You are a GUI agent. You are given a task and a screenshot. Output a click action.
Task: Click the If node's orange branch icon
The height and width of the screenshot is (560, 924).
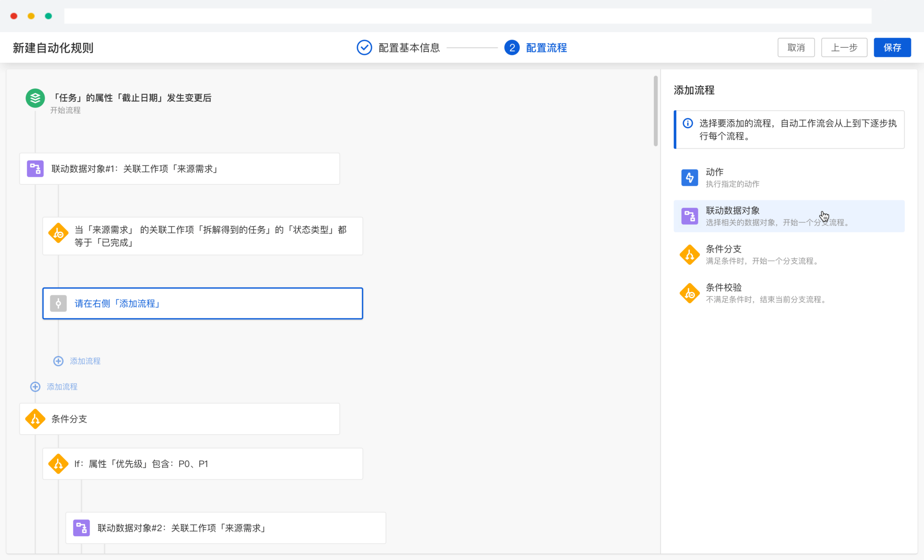coord(58,464)
